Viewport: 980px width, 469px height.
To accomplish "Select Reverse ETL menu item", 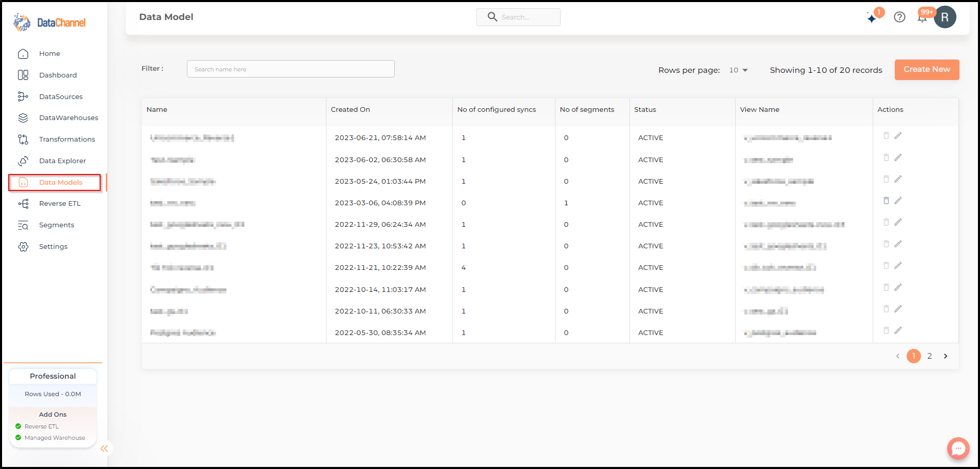I will click(x=60, y=204).
